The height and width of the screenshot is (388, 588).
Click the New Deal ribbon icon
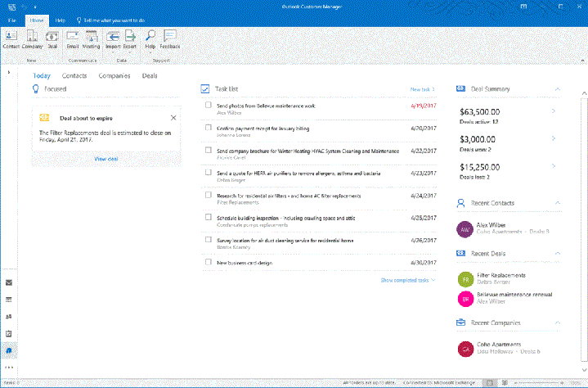52,36
